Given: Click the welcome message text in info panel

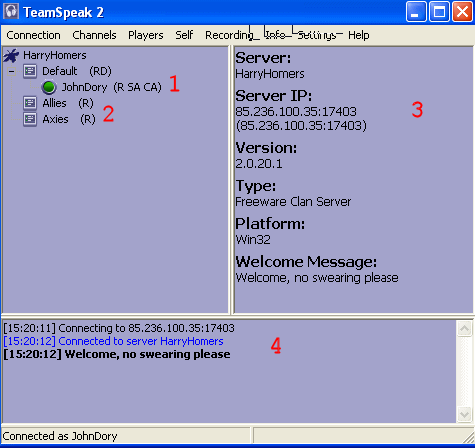Looking at the screenshot, I should pos(317,278).
